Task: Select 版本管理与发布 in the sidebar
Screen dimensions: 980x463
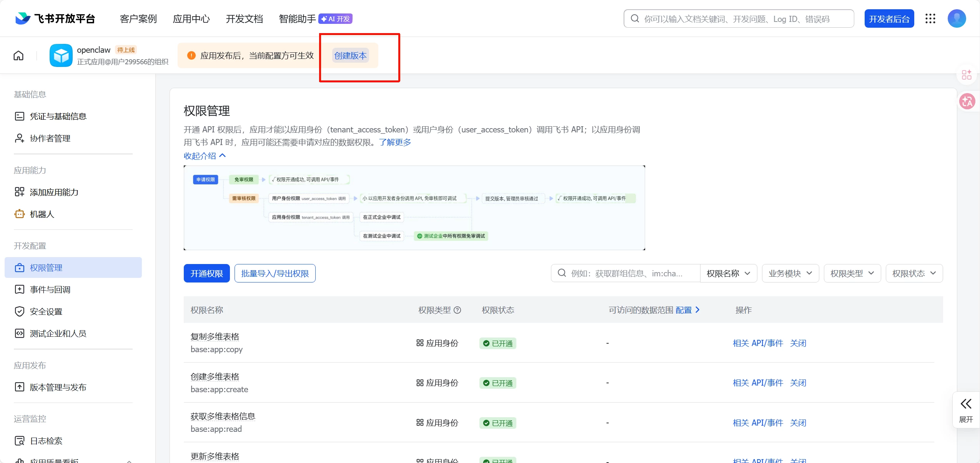Action: click(x=58, y=387)
